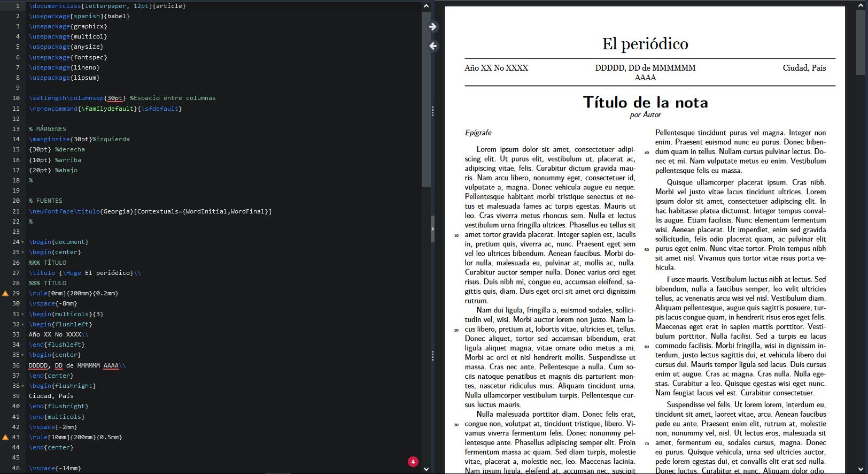Click the underlined 30pt in \setlength\columnsep
868x474 pixels.
point(115,98)
